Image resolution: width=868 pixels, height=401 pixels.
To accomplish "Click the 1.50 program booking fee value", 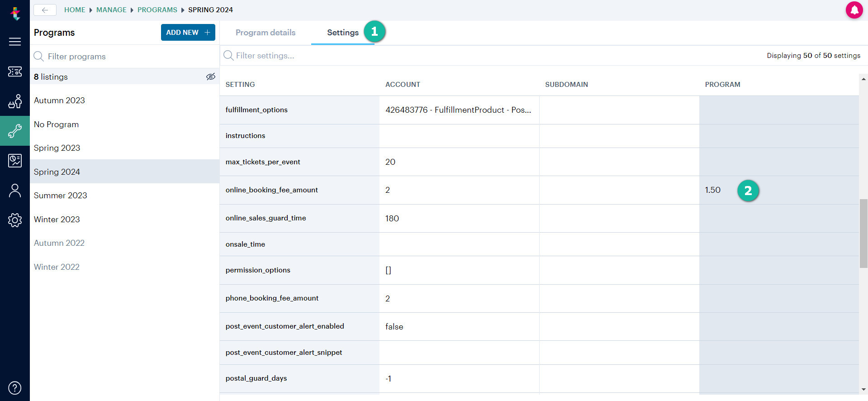I will pos(712,190).
